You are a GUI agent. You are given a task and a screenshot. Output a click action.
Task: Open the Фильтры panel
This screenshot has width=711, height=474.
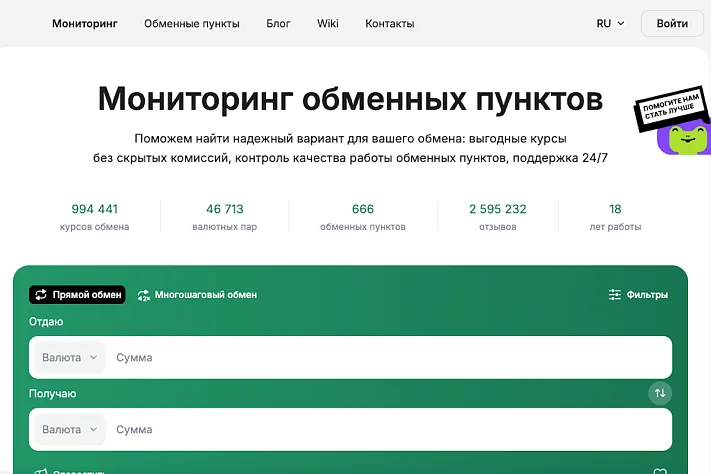pos(638,295)
